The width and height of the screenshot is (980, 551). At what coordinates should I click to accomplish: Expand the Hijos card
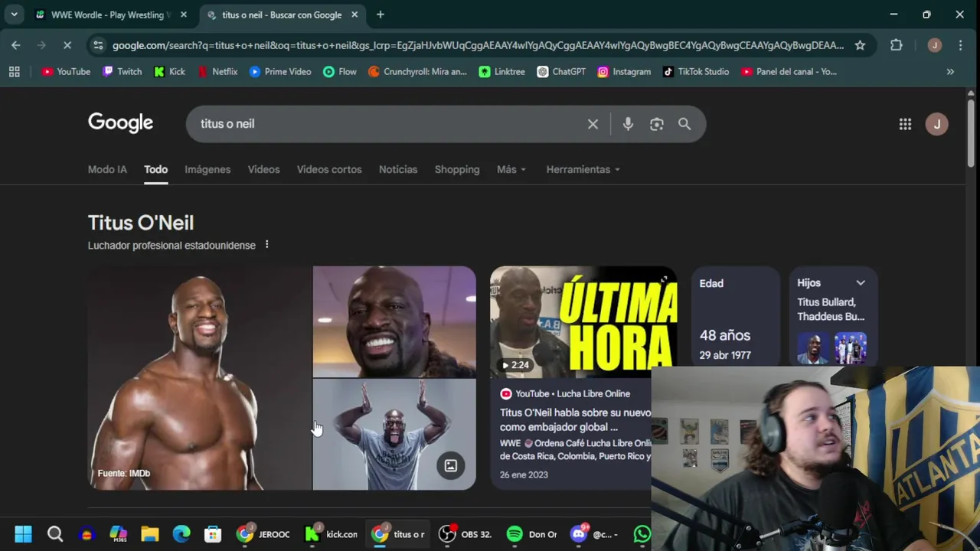(x=861, y=282)
